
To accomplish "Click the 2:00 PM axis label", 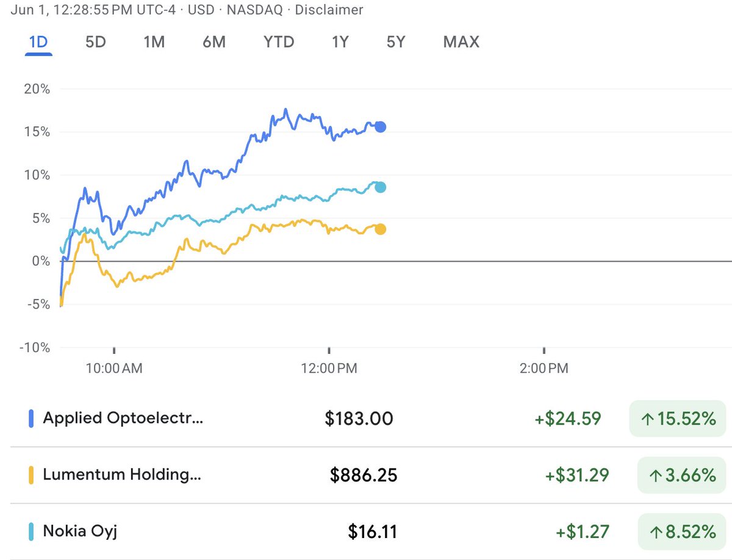I will pos(544,368).
